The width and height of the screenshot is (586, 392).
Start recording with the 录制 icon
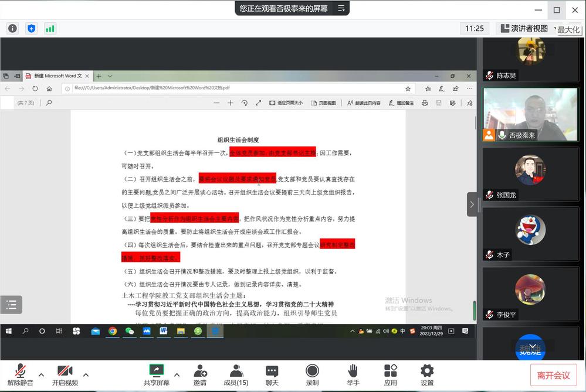pos(312,375)
